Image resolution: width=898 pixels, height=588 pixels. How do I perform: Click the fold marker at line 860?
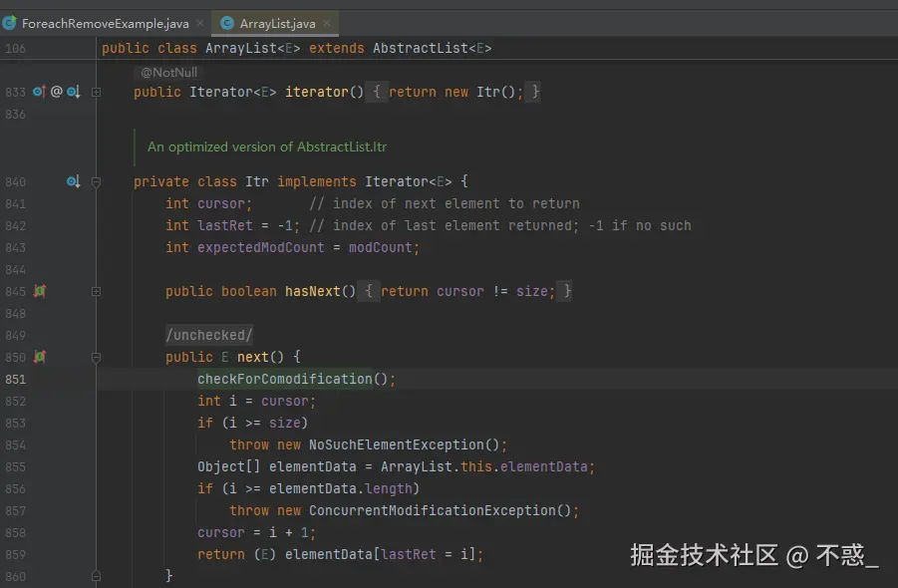[97, 576]
